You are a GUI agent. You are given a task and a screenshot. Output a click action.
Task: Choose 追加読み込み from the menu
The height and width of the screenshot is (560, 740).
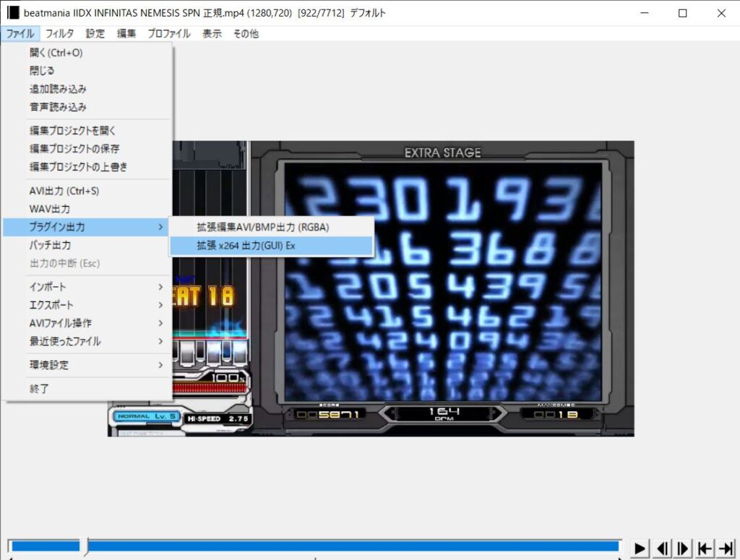[x=87, y=89]
